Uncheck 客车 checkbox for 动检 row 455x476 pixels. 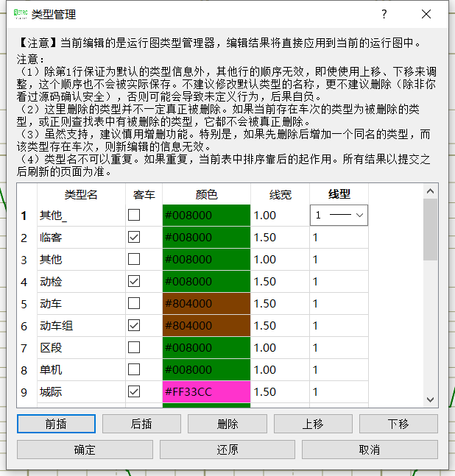[134, 282]
